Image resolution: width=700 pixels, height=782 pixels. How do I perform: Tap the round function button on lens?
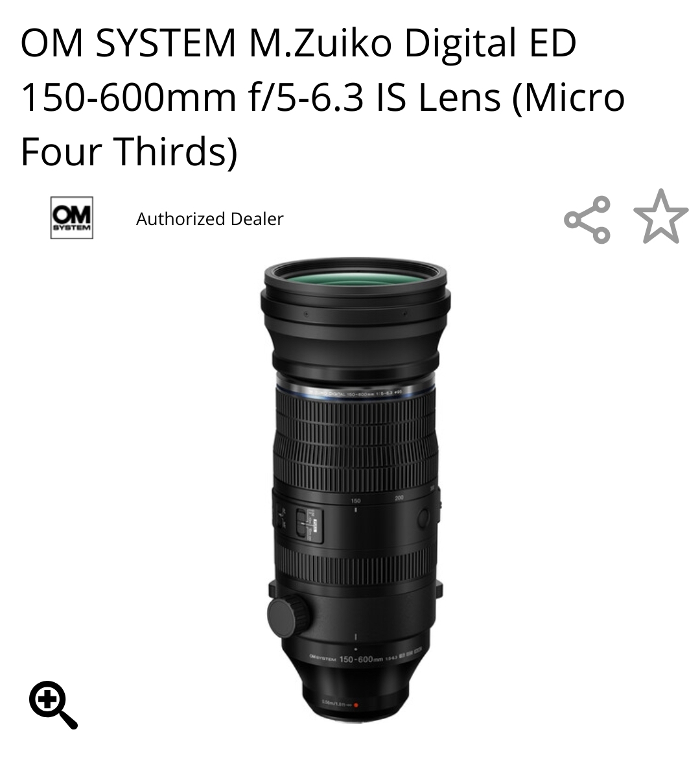click(x=423, y=517)
